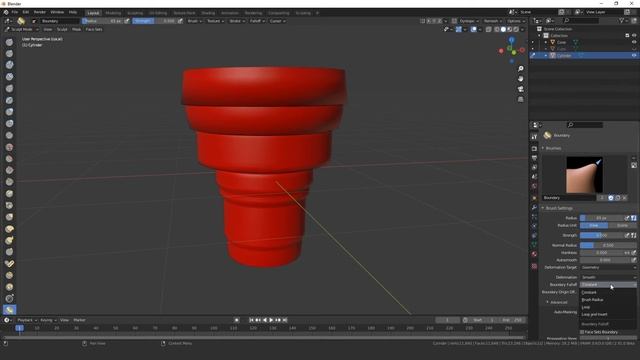
Task: Open the Deformation Target dropdown
Action: click(608, 267)
